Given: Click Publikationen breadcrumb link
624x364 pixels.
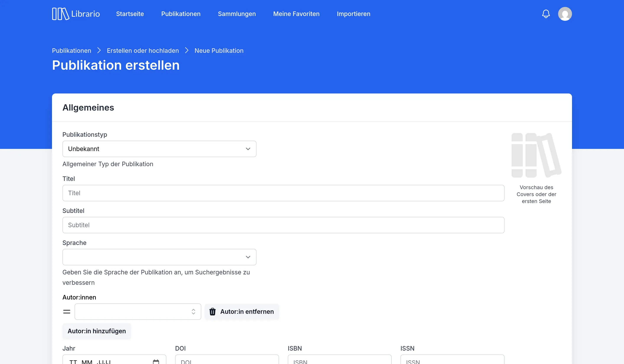Looking at the screenshot, I should [x=71, y=50].
